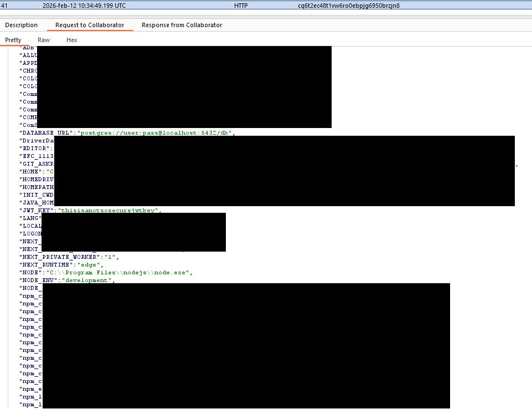Click the HTTP type cell
532x409 pixels.
241,6
